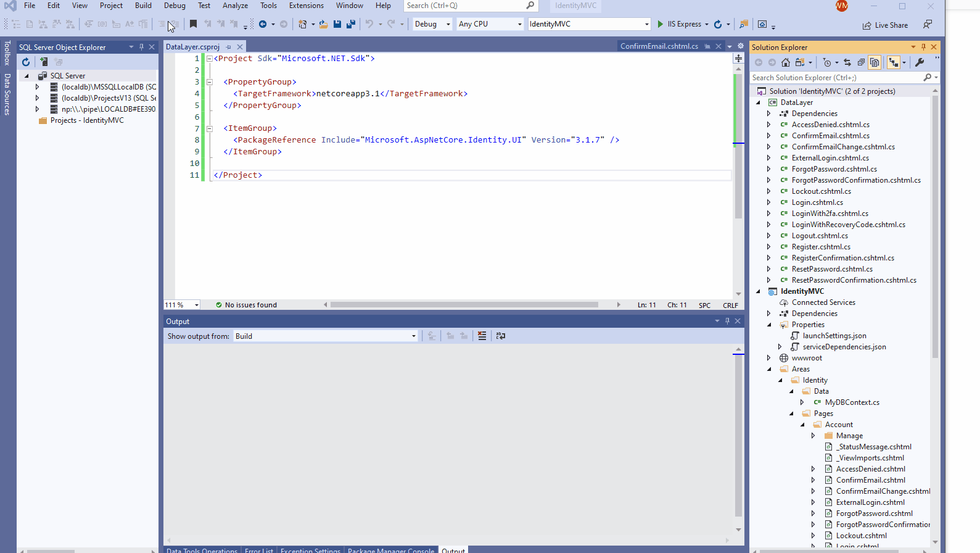Viewport: 980px width, 553px height.
Task: Click the Add SQL Server icon
Action: pyautogui.click(x=44, y=62)
